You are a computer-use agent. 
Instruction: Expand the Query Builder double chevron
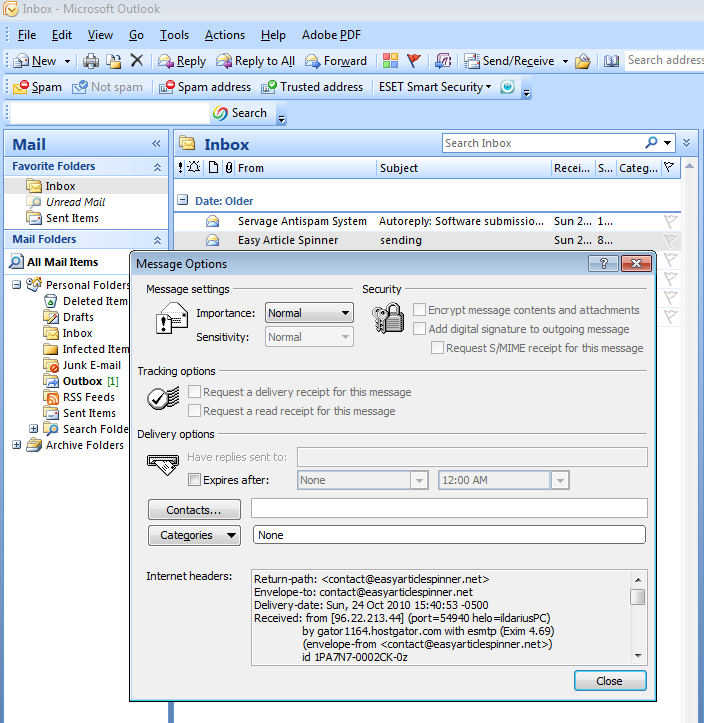click(686, 143)
